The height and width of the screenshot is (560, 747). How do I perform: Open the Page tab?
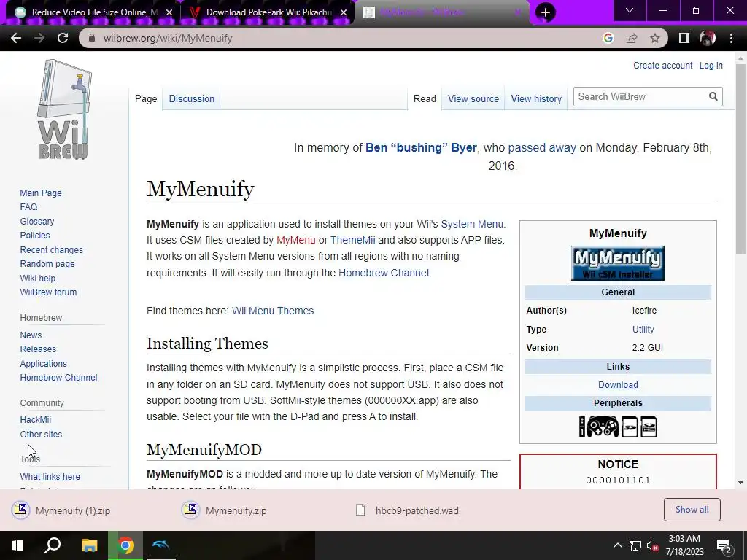pyautogui.click(x=146, y=98)
